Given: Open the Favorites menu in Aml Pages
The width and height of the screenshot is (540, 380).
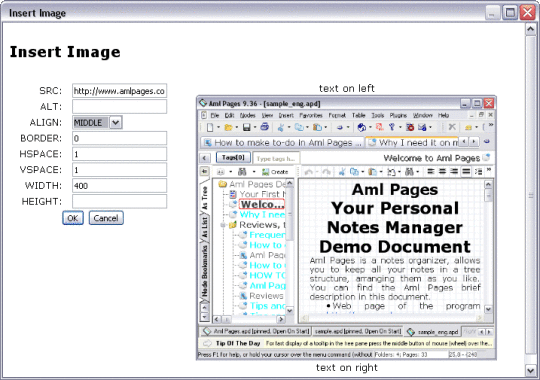Looking at the screenshot, I should coord(311,115).
